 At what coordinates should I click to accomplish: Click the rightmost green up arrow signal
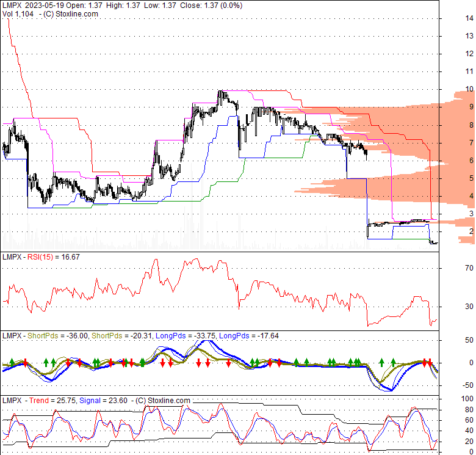(394, 362)
